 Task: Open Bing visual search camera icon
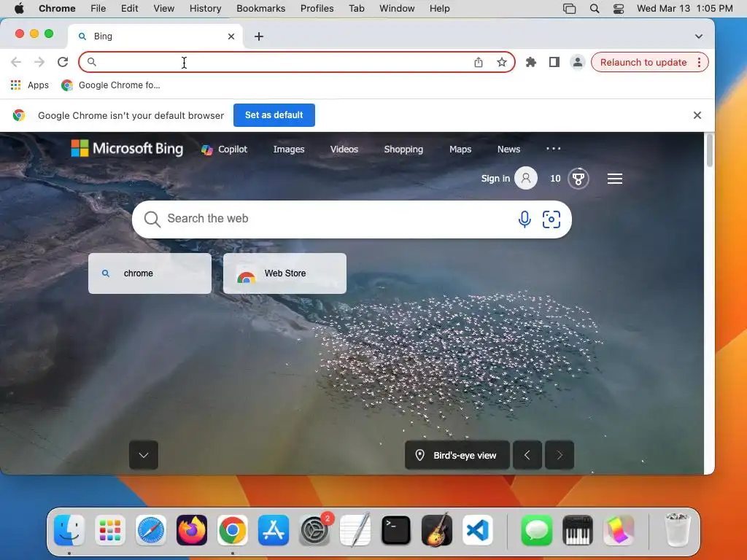click(x=551, y=219)
